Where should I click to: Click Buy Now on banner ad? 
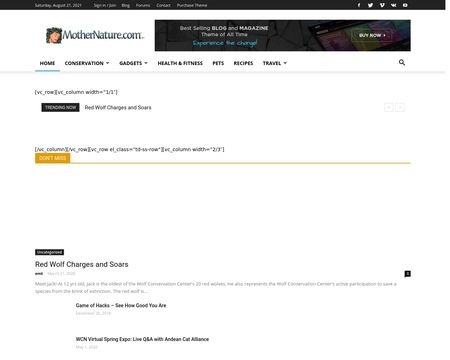pyautogui.click(x=372, y=35)
